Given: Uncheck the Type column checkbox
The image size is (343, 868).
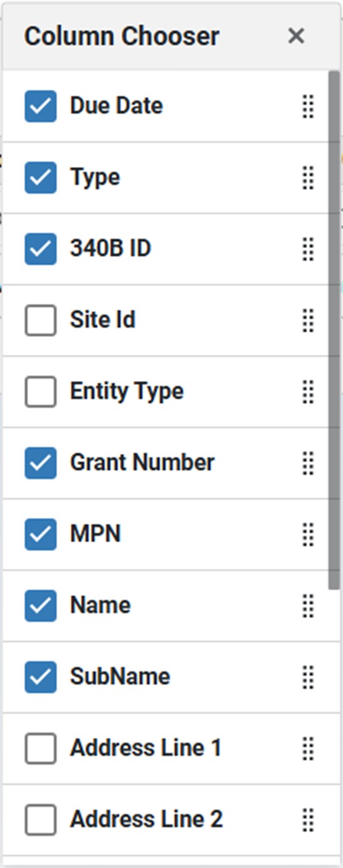Looking at the screenshot, I should pyautogui.click(x=41, y=178).
